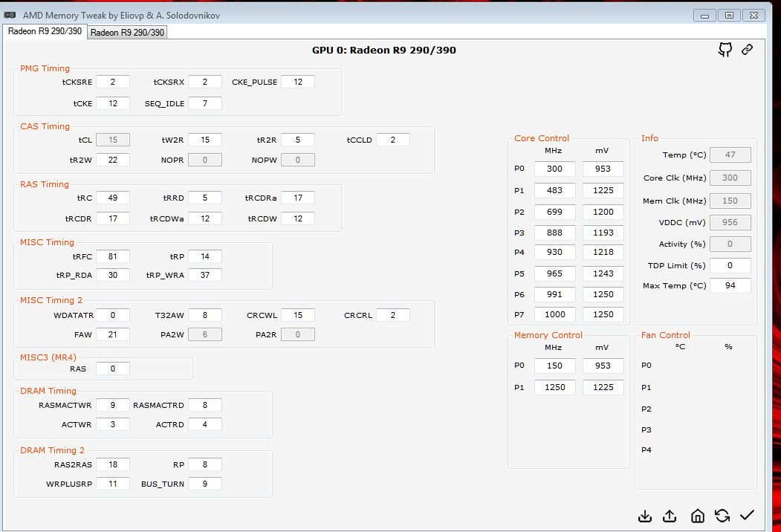Select the WDATATR value field
The width and height of the screenshot is (781, 532).
tap(113, 315)
